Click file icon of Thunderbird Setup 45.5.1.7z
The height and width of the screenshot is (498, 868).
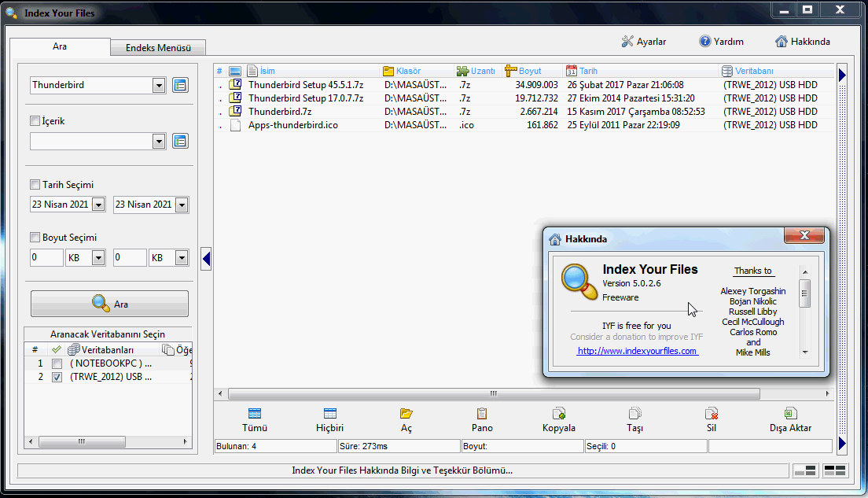(236, 85)
